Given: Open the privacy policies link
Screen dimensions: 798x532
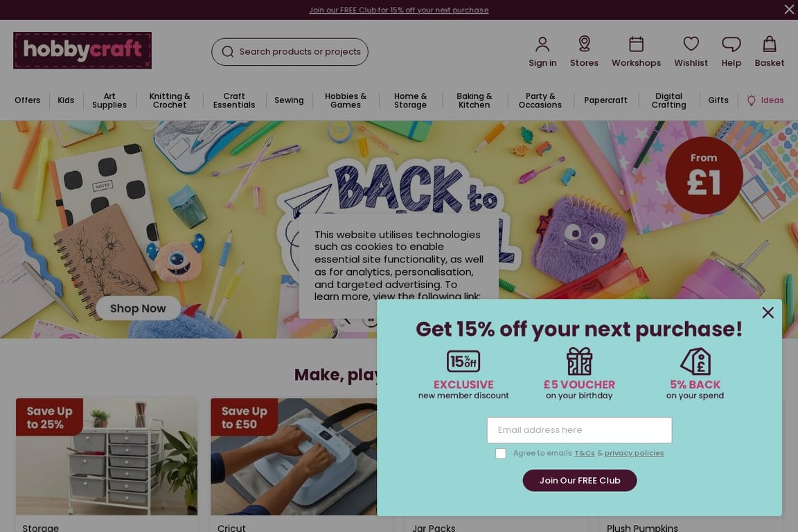Looking at the screenshot, I should [634, 453].
